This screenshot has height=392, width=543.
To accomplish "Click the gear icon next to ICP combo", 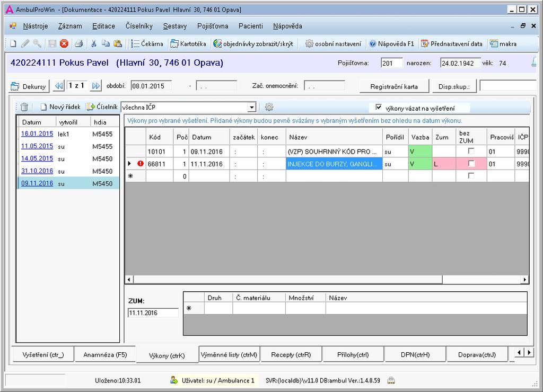I will pos(269,107).
